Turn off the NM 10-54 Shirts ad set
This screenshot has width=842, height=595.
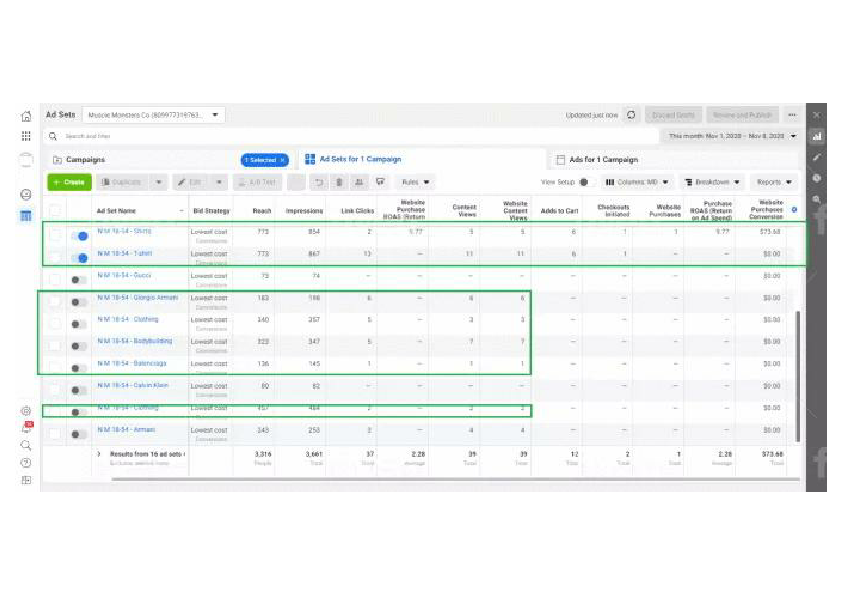[79, 236]
